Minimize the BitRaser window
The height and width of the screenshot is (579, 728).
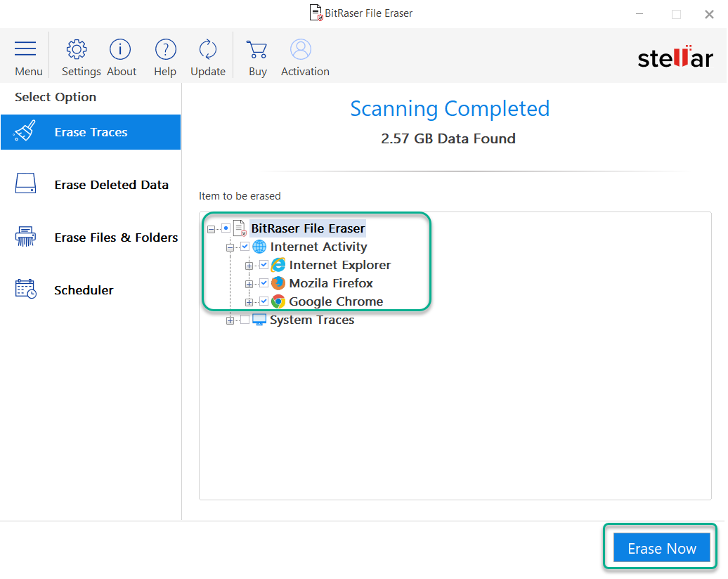click(x=639, y=14)
